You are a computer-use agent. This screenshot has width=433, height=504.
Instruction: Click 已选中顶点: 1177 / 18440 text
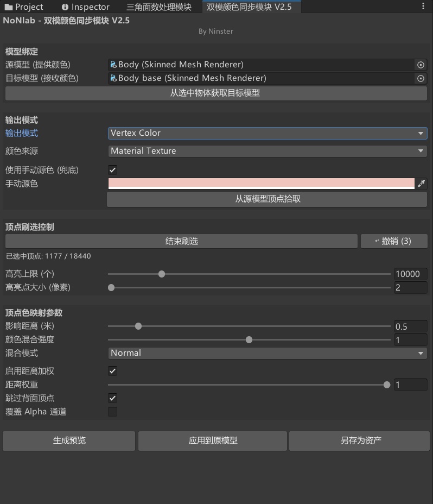coord(48,256)
